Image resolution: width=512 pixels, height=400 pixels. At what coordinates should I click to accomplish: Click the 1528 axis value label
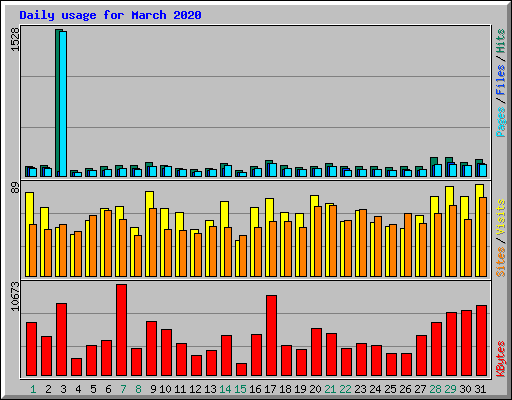click(x=15, y=39)
